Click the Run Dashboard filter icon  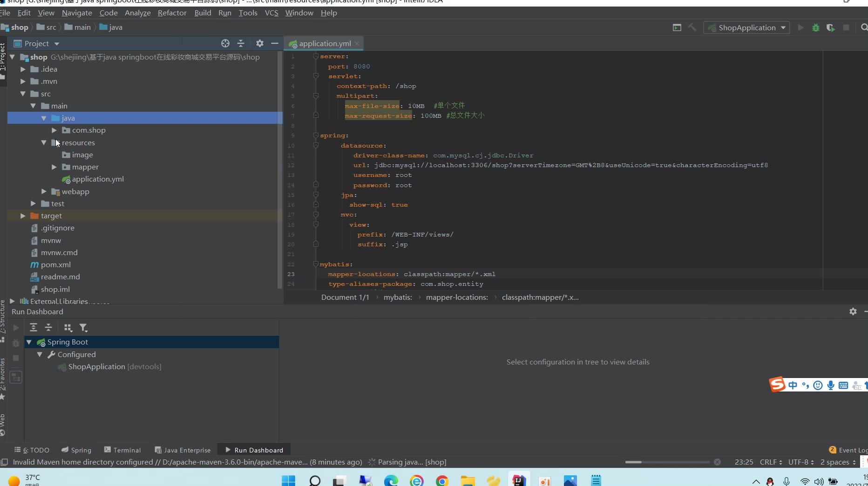pos(83,328)
